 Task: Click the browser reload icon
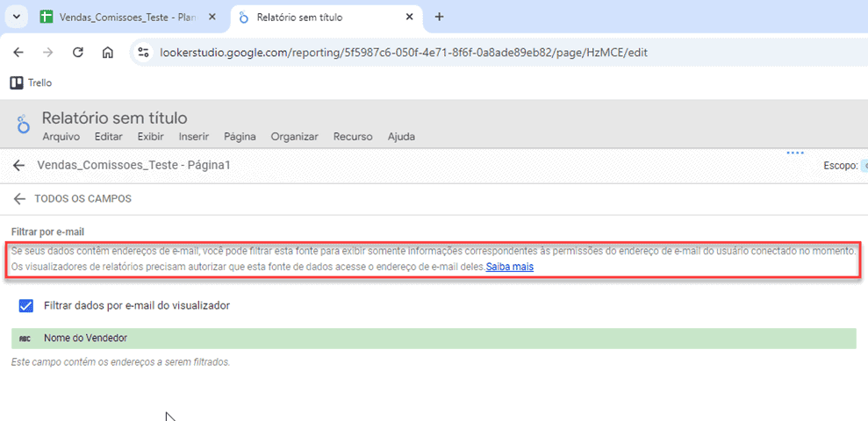[77, 53]
